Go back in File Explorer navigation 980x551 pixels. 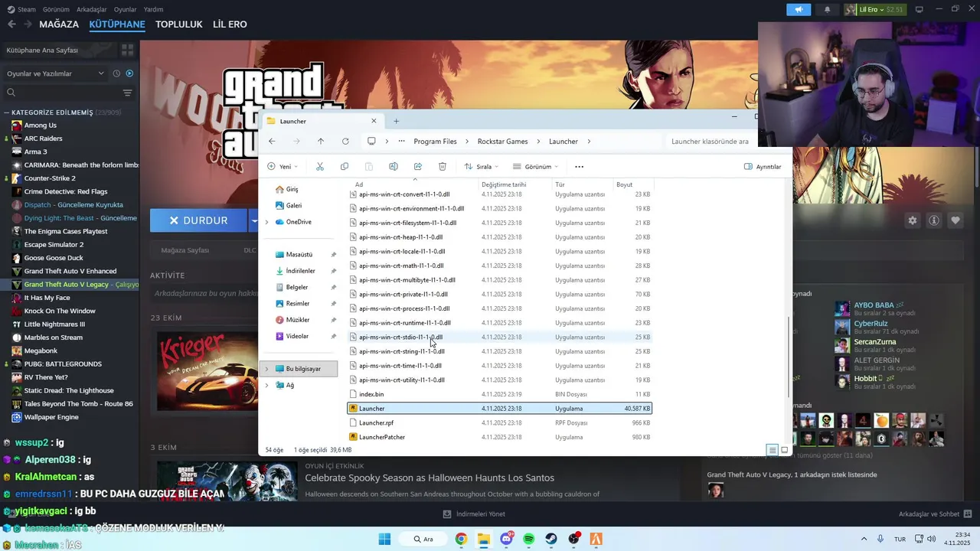[272, 141]
